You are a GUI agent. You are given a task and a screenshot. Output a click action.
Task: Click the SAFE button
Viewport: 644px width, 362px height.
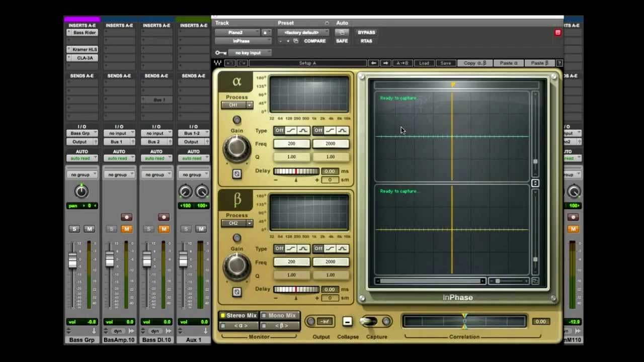tap(342, 41)
